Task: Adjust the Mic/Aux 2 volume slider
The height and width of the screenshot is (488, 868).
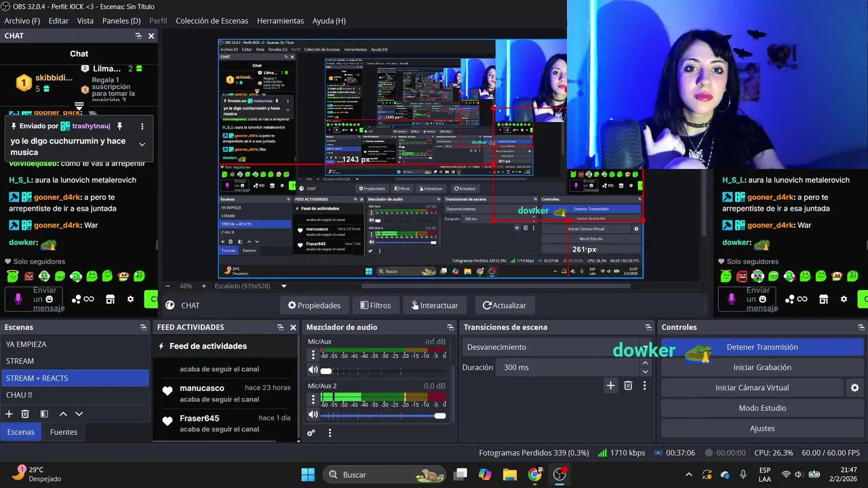Action: pyautogui.click(x=383, y=415)
